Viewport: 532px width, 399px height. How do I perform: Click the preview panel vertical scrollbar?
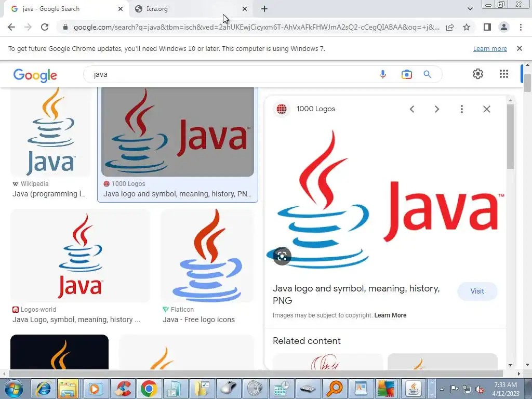point(511,137)
